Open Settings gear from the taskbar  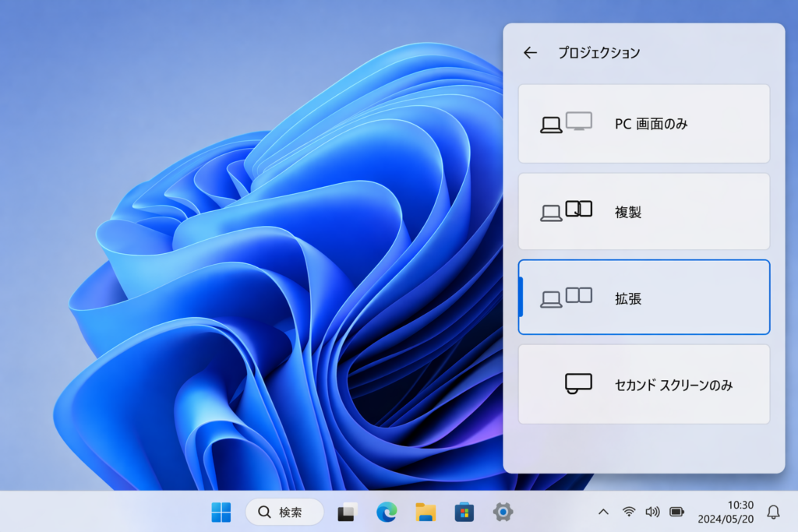(x=503, y=512)
